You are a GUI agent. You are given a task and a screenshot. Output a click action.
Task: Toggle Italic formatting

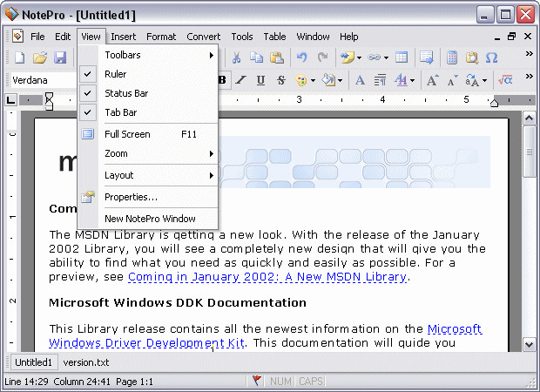click(240, 80)
